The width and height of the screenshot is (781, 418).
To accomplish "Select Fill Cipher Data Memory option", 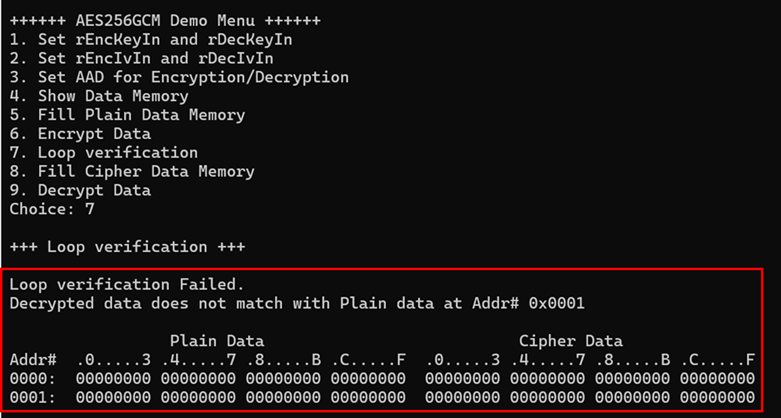I will [x=132, y=172].
